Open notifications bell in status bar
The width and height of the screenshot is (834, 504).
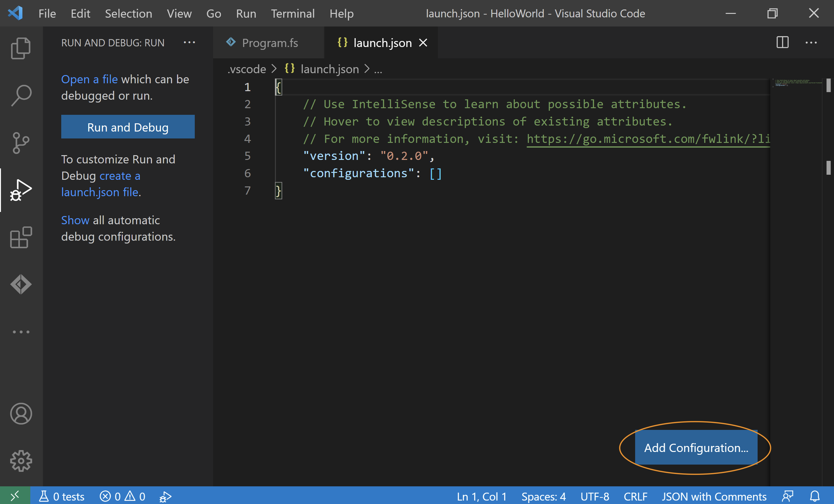(x=815, y=496)
